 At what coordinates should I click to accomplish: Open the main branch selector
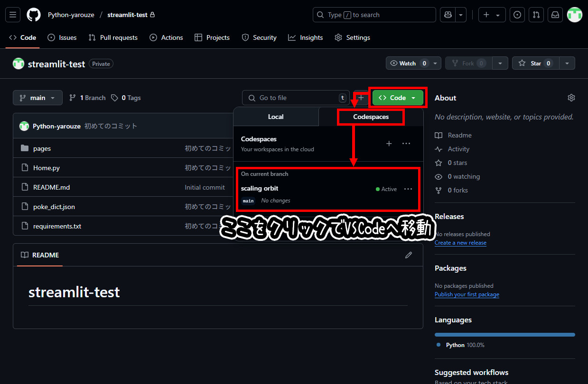pyautogui.click(x=37, y=98)
